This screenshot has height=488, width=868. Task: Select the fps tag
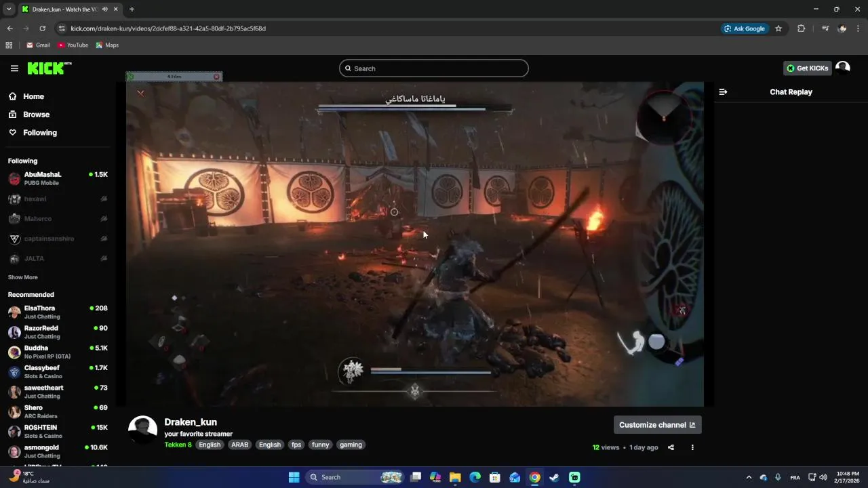click(x=296, y=445)
